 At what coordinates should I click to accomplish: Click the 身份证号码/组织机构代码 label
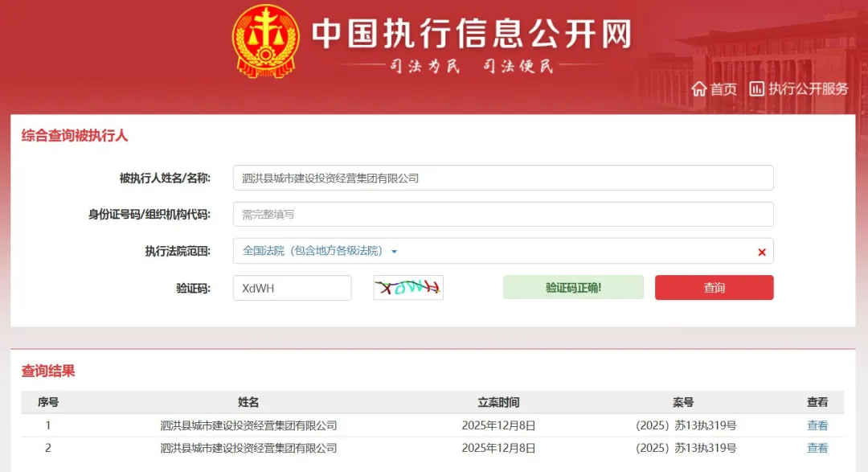[x=149, y=215]
